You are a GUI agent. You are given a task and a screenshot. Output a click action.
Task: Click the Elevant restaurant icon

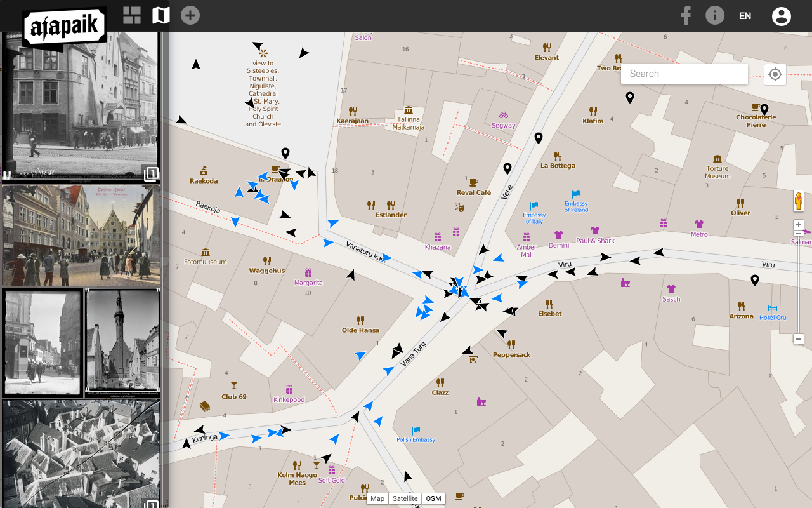click(547, 47)
